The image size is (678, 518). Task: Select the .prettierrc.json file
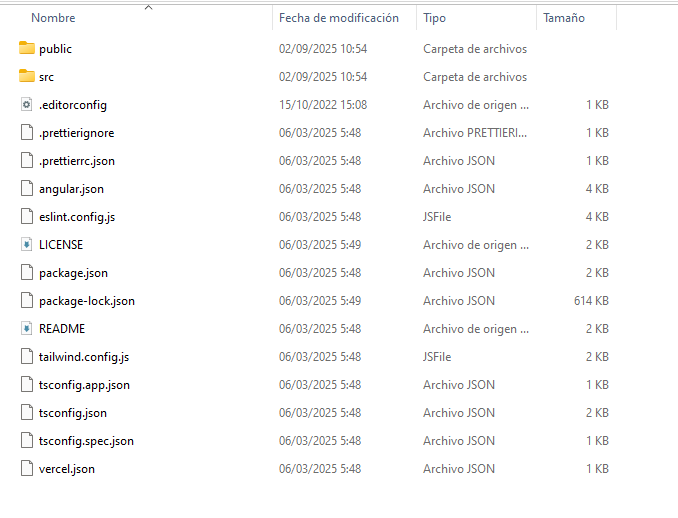coord(77,160)
